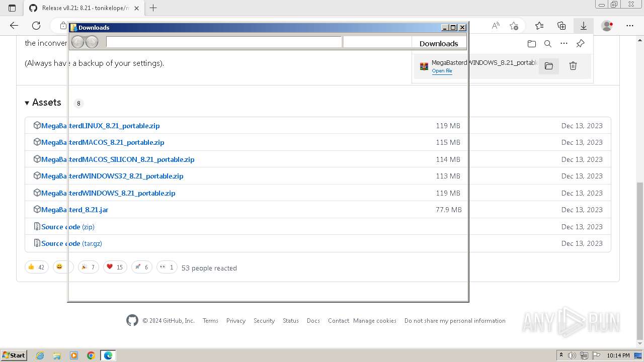Open the Contact footer link

(339, 321)
